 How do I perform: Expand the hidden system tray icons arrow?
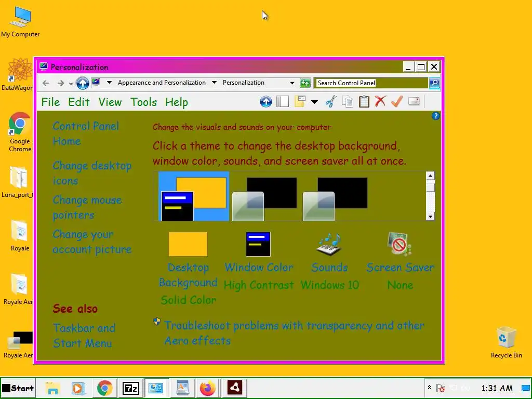click(x=429, y=388)
